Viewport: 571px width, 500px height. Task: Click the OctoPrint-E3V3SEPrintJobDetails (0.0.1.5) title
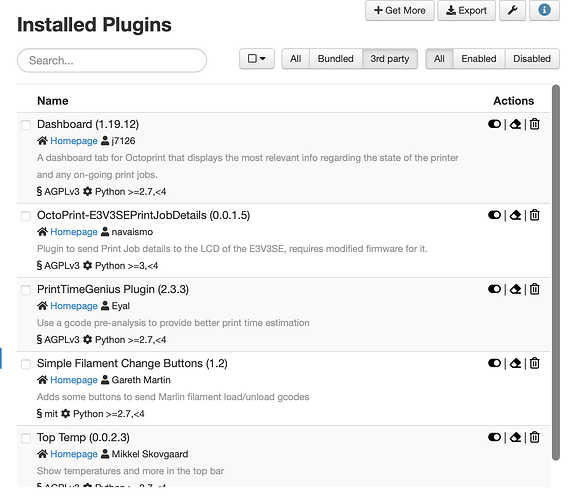point(143,215)
